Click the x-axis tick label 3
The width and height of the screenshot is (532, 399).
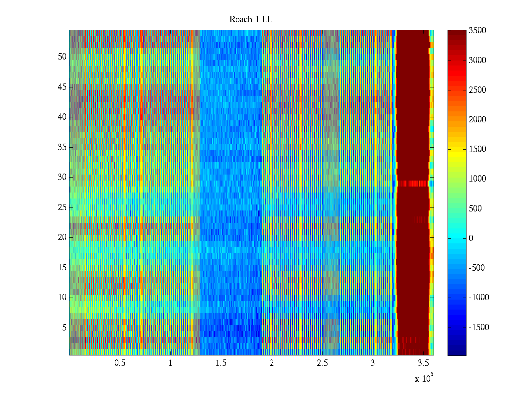point(373,363)
